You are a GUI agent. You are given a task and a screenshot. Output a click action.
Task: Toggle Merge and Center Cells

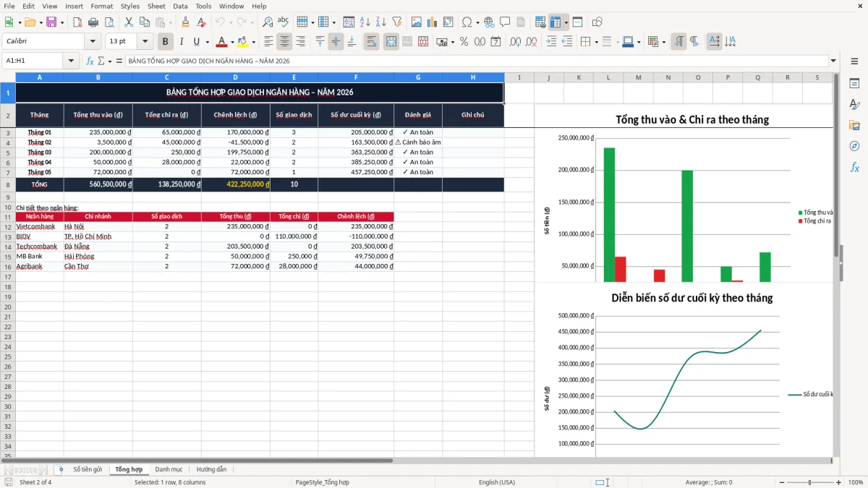(x=391, y=42)
